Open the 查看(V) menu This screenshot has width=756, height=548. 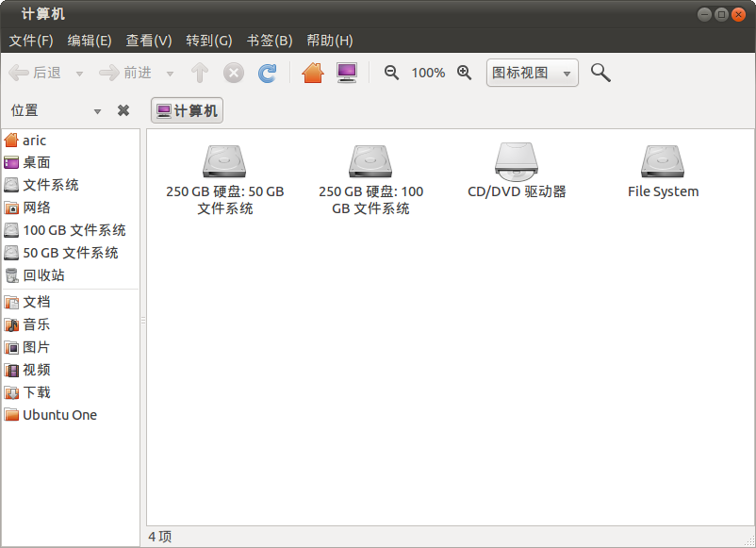[149, 41]
